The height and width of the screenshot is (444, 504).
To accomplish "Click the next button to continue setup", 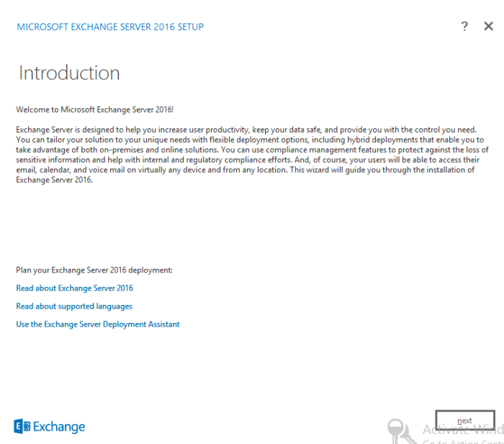I will (465, 420).
